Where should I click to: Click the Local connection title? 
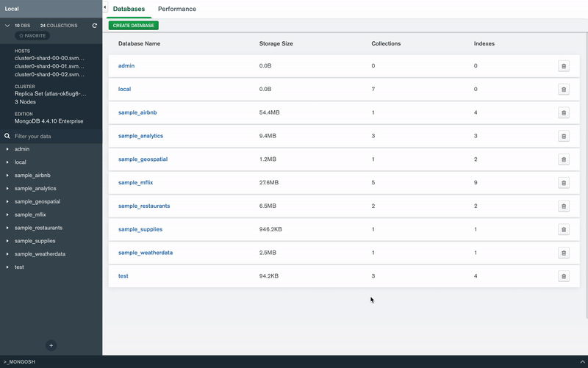(x=12, y=9)
